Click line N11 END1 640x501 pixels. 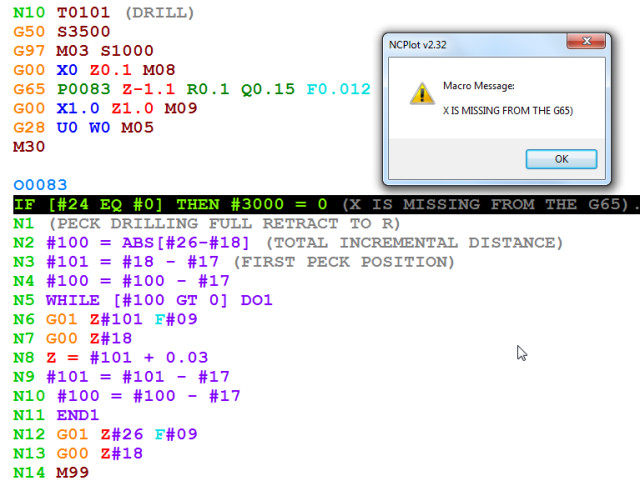coord(56,415)
